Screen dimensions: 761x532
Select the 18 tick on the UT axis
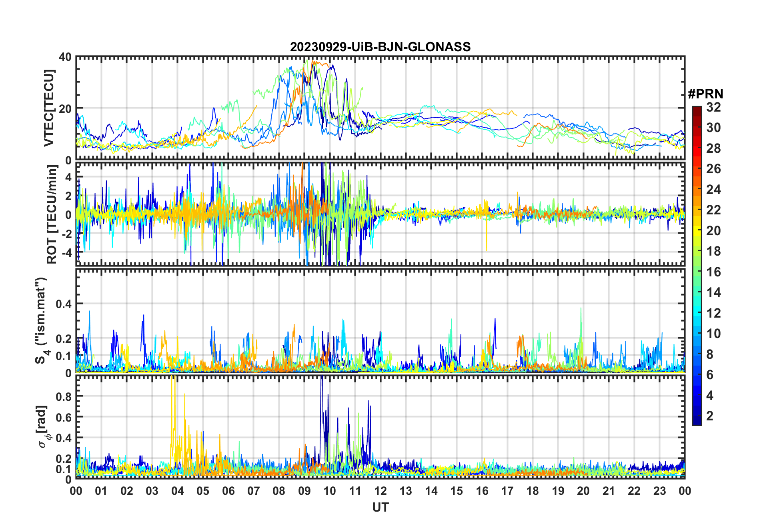[533, 491]
